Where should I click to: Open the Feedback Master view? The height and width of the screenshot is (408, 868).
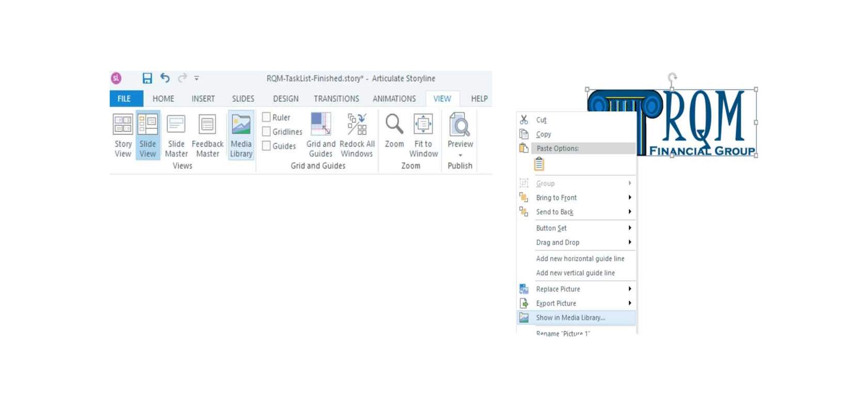(208, 135)
